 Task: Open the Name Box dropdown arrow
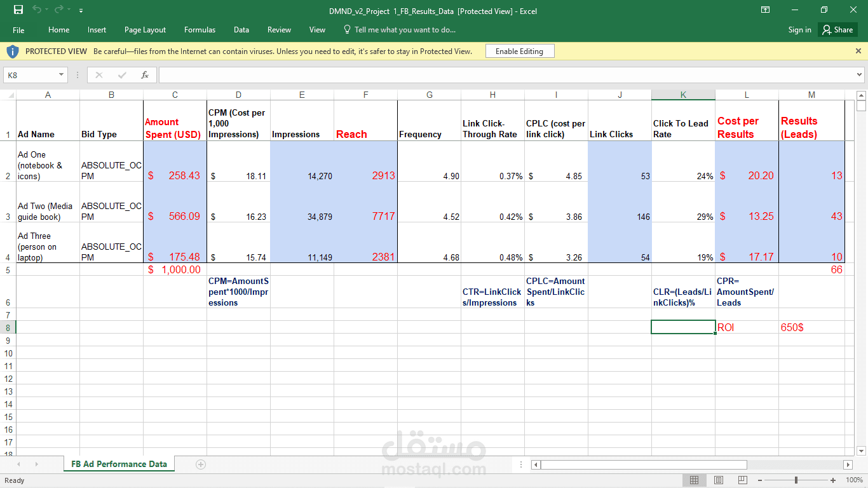tap(62, 75)
